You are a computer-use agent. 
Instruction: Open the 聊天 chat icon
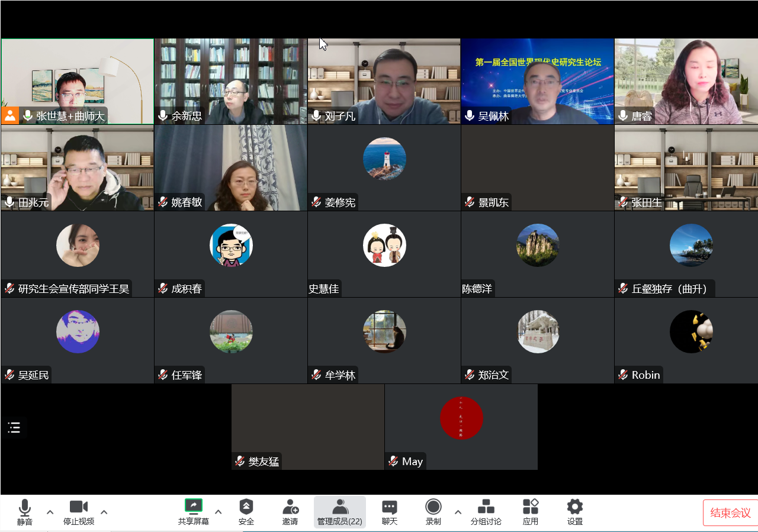pyautogui.click(x=389, y=507)
